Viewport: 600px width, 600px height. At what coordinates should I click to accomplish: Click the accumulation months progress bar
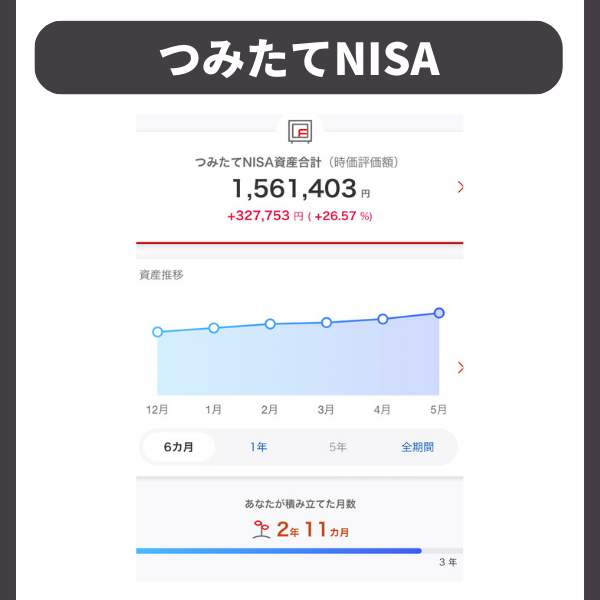(300, 551)
